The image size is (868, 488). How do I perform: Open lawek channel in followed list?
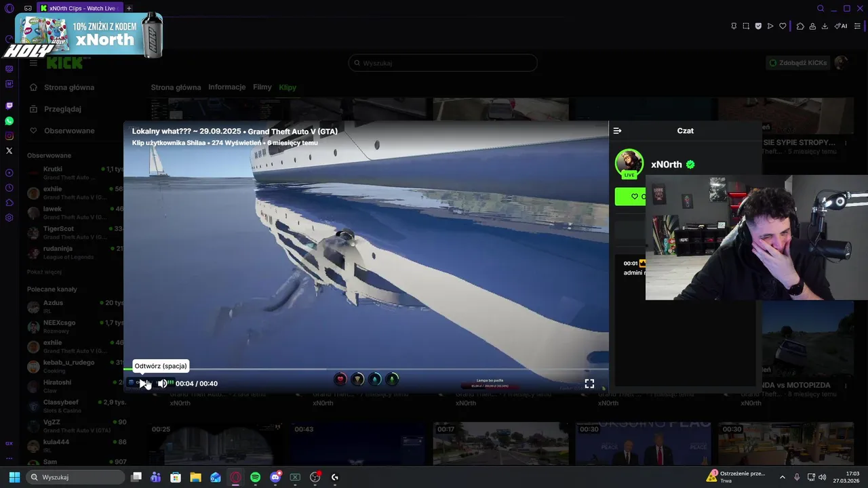(x=75, y=213)
